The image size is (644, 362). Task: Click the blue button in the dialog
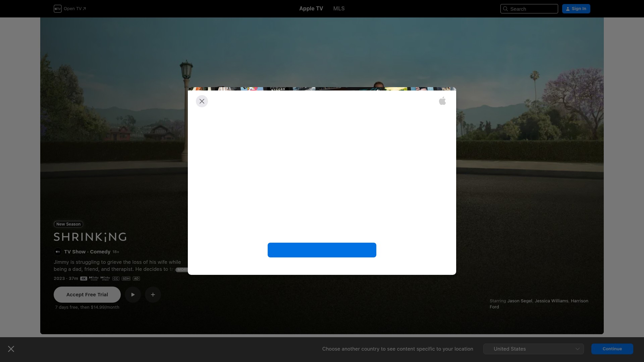pyautogui.click(x=322, y=250)
